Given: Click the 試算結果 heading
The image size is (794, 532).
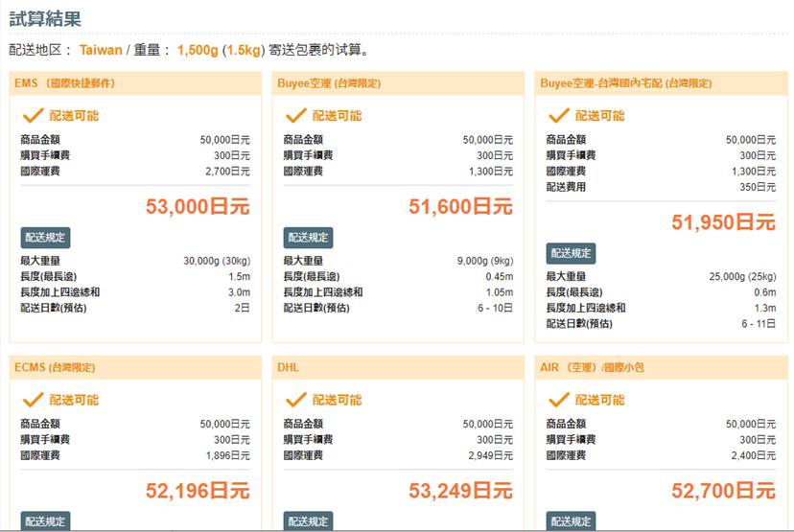Looking at the screenshot, I should coord(45,19).
